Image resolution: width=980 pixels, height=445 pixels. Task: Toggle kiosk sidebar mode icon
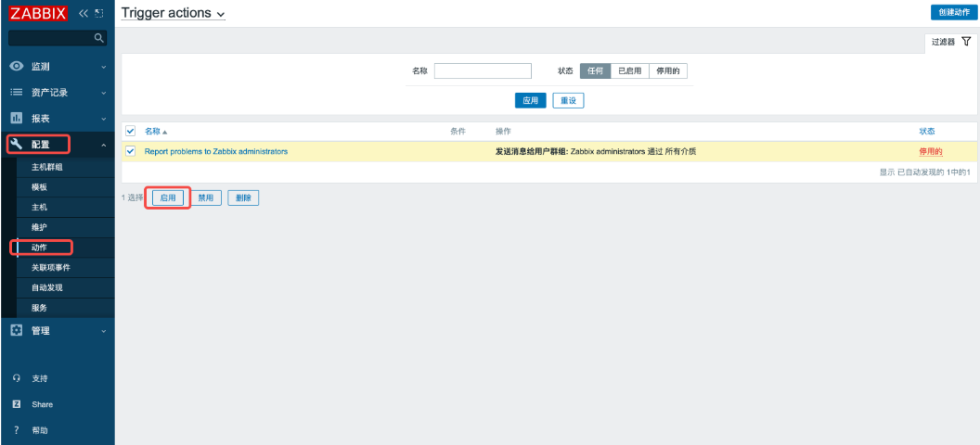pos(98,13)
